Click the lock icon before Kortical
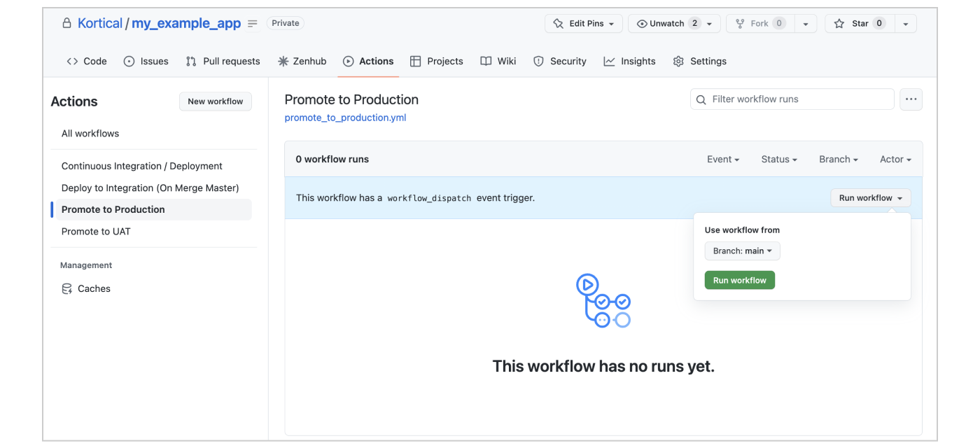The width and height of the screenshot is (980, 448). point(66,22)
